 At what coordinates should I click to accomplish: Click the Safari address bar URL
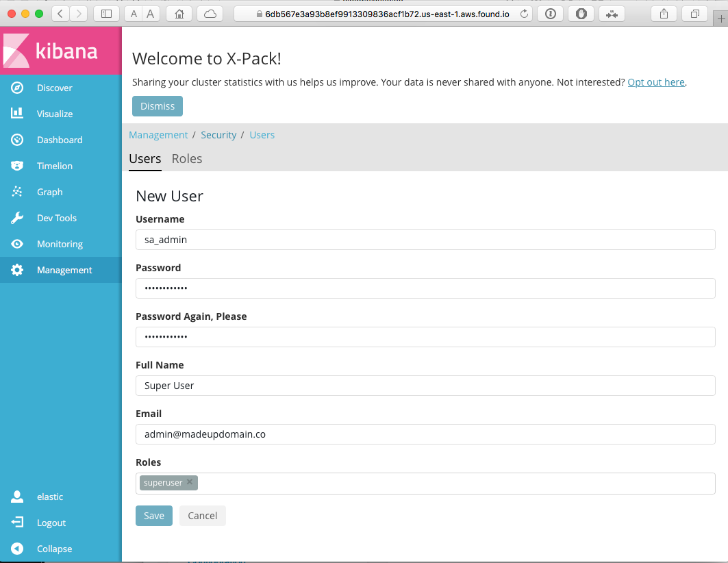387,14
